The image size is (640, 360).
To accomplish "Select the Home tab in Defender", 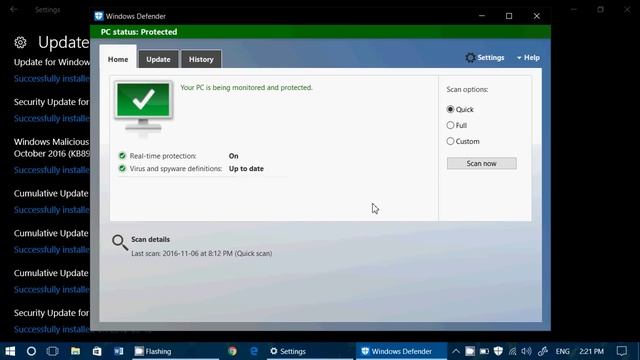I will 118,59.
